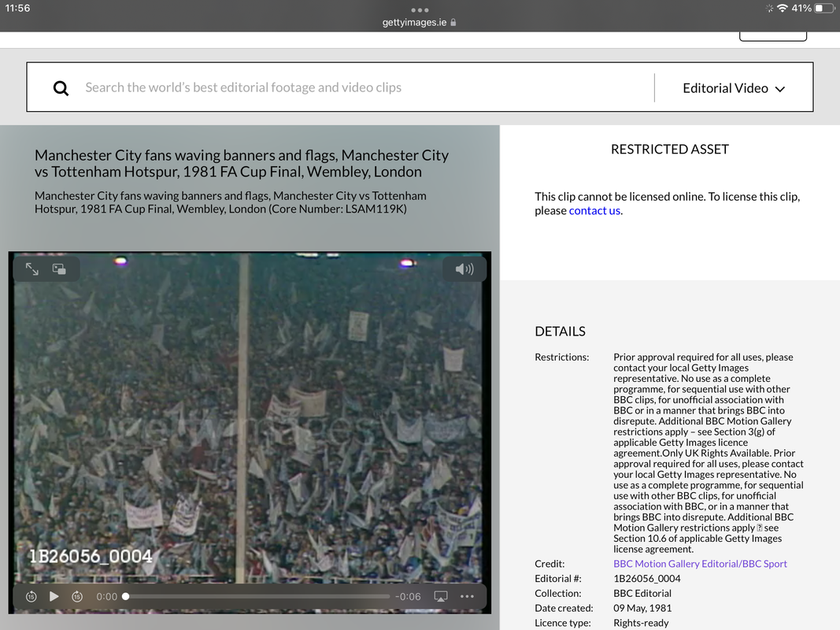Click the 'BBC Editorial' collection value

[x=642, y=593]
